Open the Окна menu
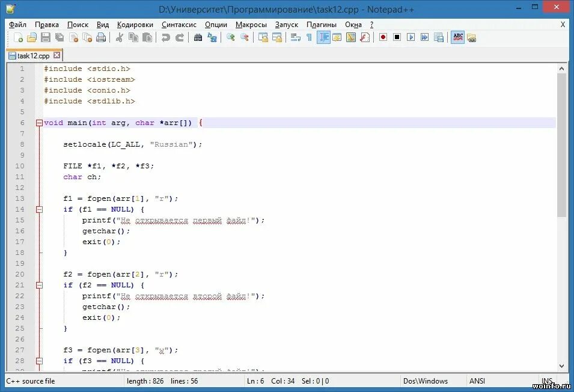This screenshot has height=392, width=574. click(x=353, y=25)
